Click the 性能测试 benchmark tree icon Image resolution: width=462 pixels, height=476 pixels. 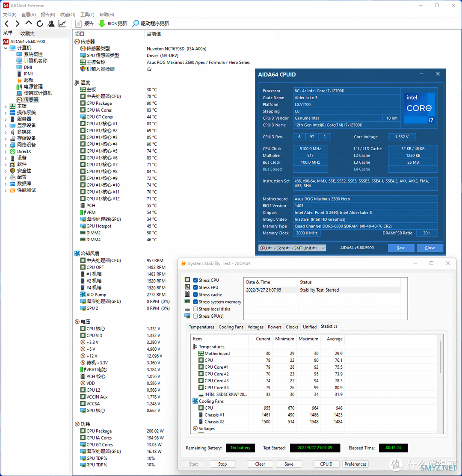click(12, 190)
